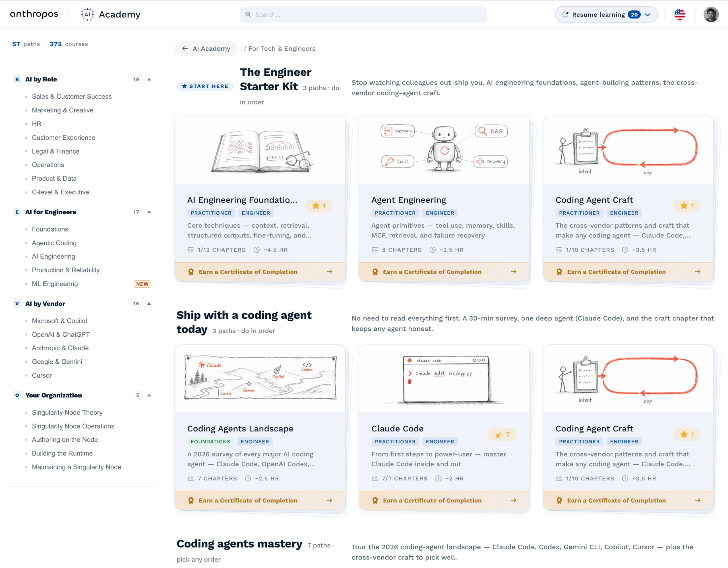728x568 pixels.
Task: Click the E badge icon for AI for Engineers
Action: (x=17, y=212)
